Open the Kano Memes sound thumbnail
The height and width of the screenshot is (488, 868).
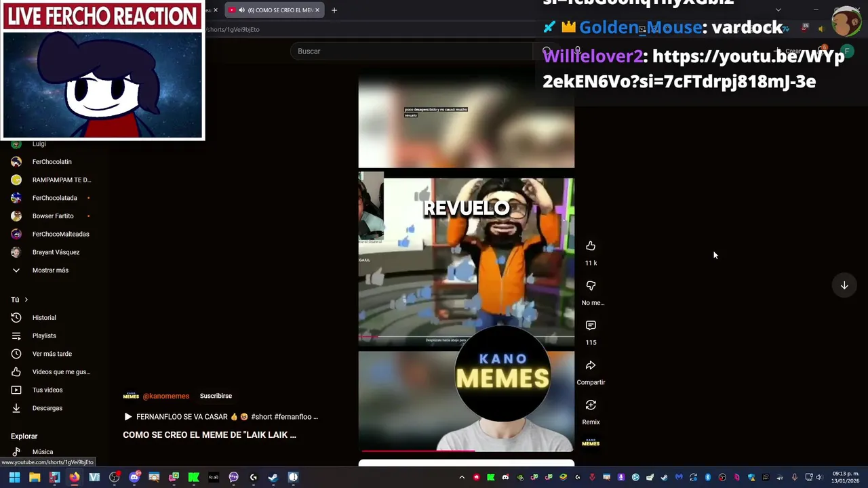[x=591, y=443]
